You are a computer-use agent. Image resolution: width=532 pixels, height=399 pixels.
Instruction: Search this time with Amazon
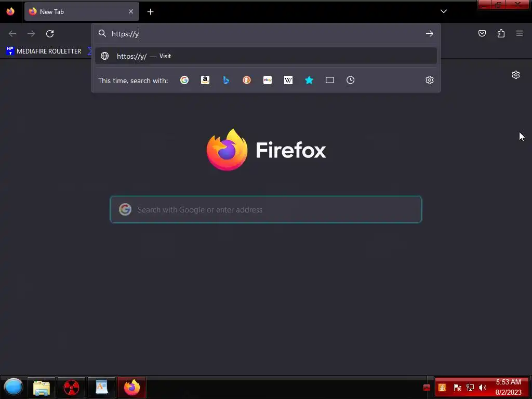point(205,80)
